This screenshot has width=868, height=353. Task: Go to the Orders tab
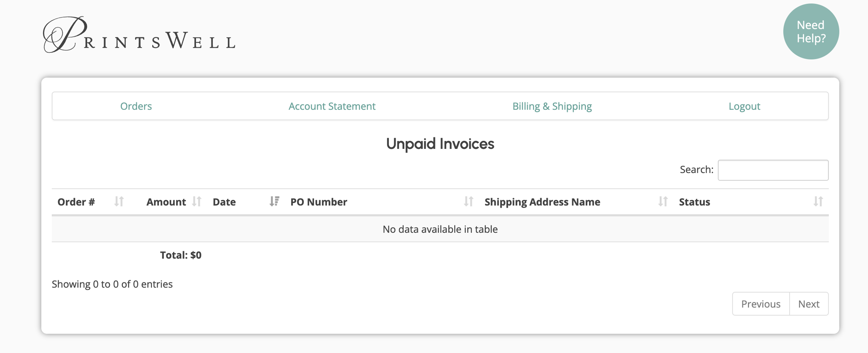[136, 106]
